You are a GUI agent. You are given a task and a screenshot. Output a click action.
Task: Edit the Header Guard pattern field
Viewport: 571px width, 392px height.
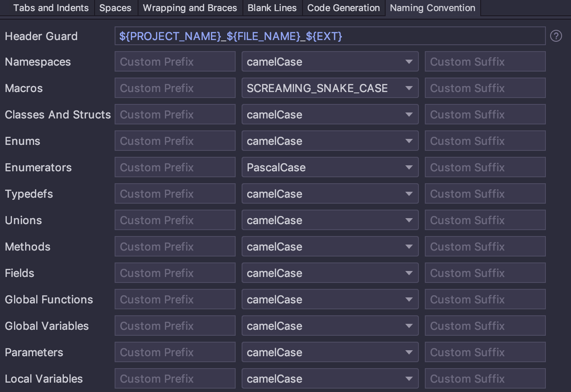(330, 36)
